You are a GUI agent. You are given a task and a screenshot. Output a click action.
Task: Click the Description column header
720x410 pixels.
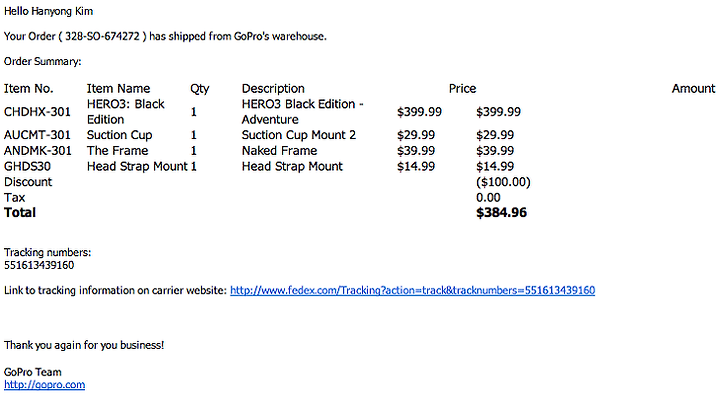click(273, 89)
